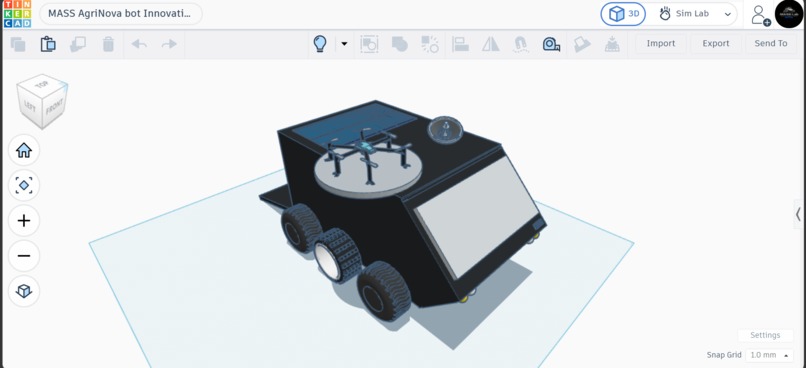Viewport: 806px width, 368px height.
Task: Activate the Mirror tool
Action: click(491, 44)
